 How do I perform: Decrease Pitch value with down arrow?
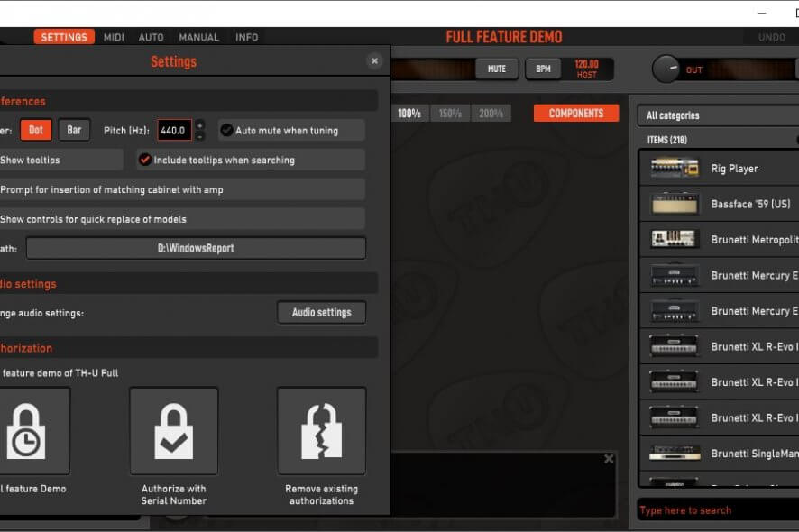[x=200, y=136]
